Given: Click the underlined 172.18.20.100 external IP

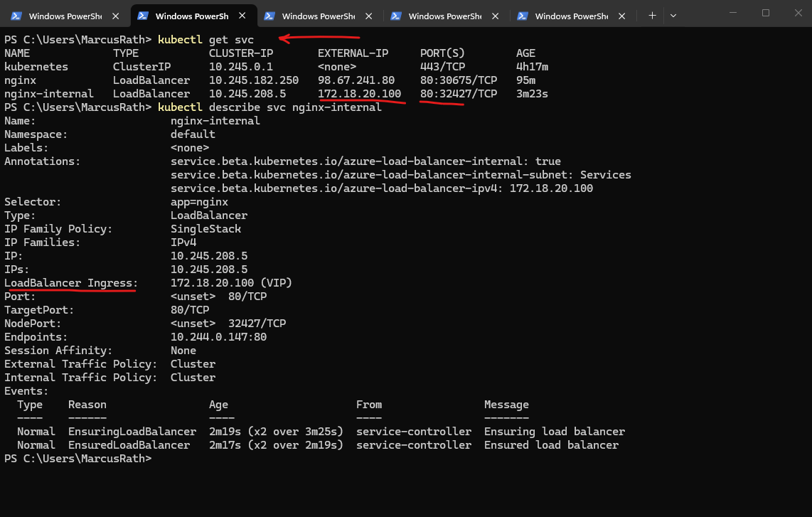Looking at the screenshot, I should (x=359, y=94).
